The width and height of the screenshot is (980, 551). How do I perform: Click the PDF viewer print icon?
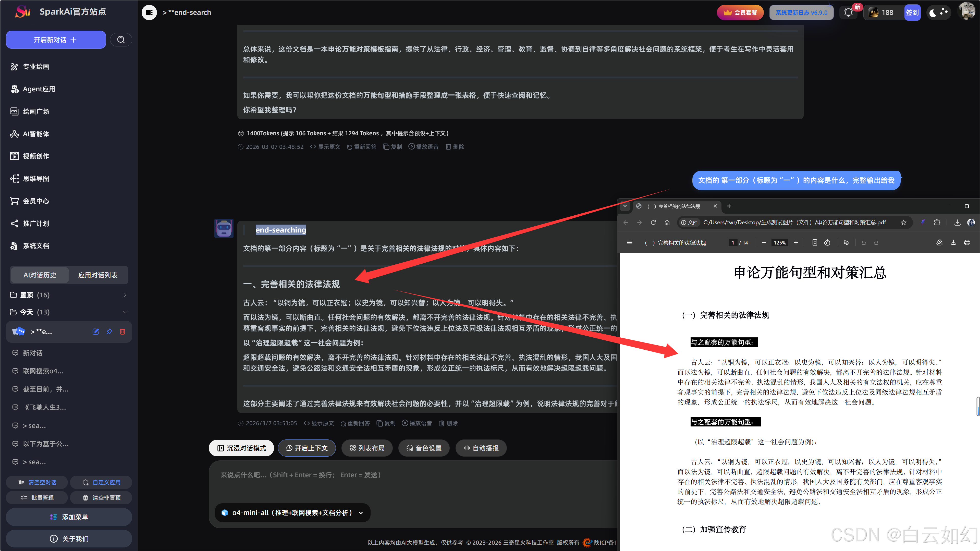[967, 242]
